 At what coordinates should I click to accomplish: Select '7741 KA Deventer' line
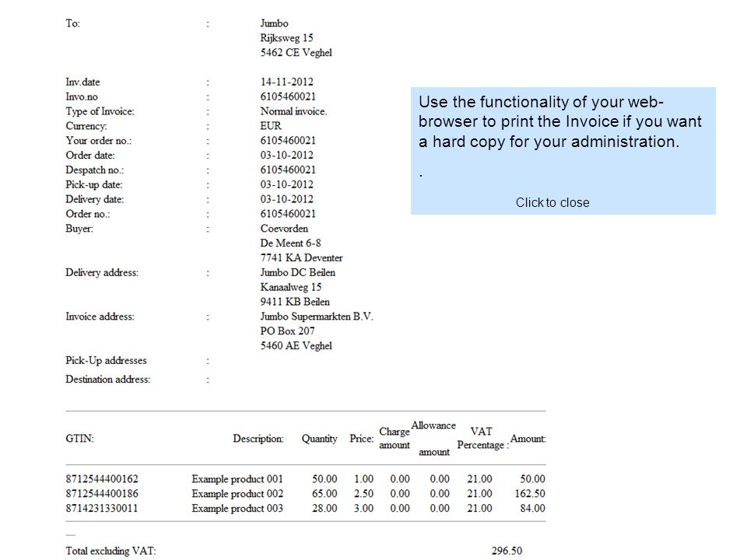click(x=301, y=258)
